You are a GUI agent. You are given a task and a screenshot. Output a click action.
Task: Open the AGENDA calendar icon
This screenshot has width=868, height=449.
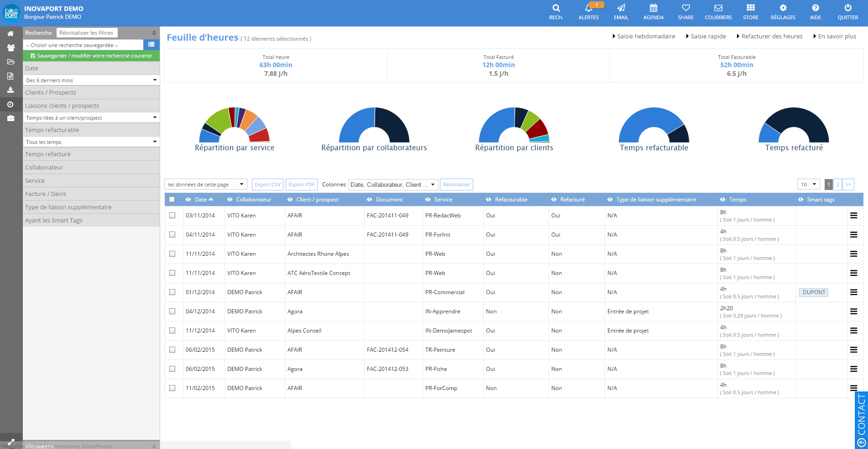(654, 8)
